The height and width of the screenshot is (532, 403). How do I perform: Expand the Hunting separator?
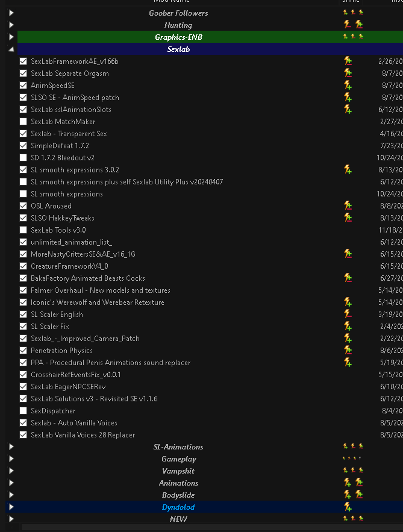11,25
